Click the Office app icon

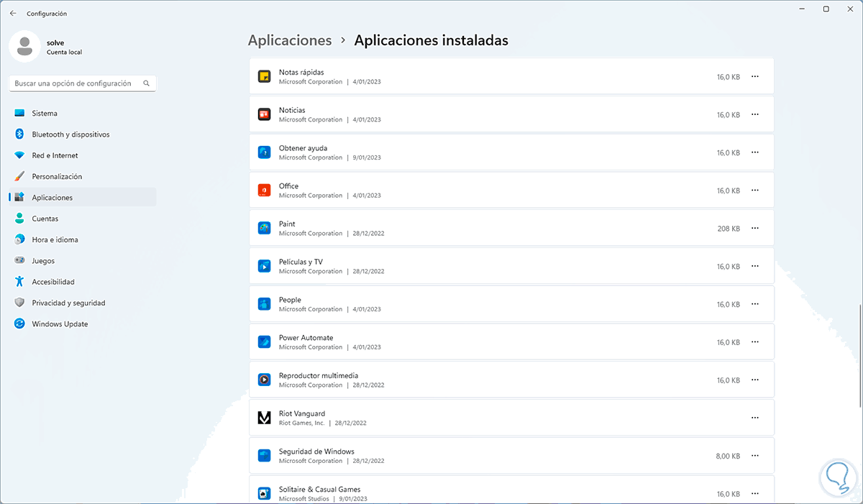point(264,191)
